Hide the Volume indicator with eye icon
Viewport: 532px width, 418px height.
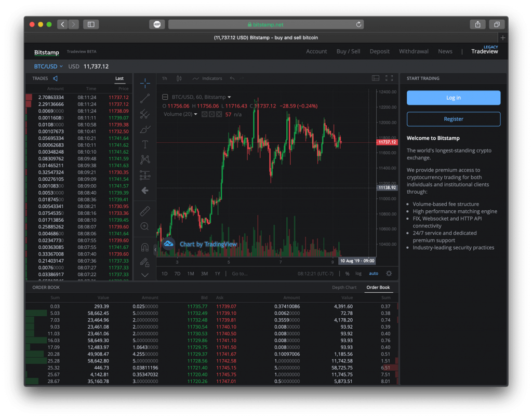(205, 114)
